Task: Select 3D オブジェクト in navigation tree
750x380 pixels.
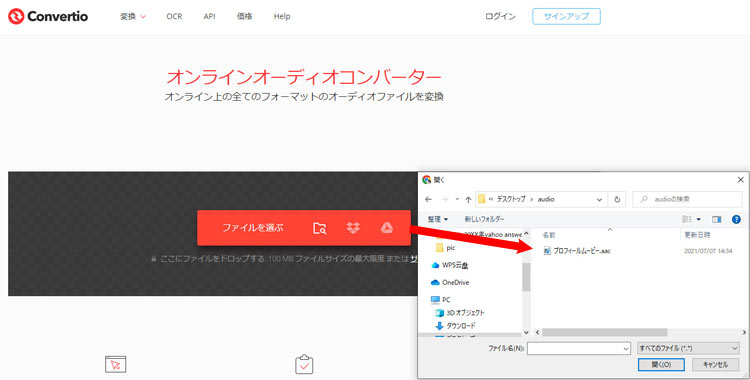Action: click(x=460, y=313)
